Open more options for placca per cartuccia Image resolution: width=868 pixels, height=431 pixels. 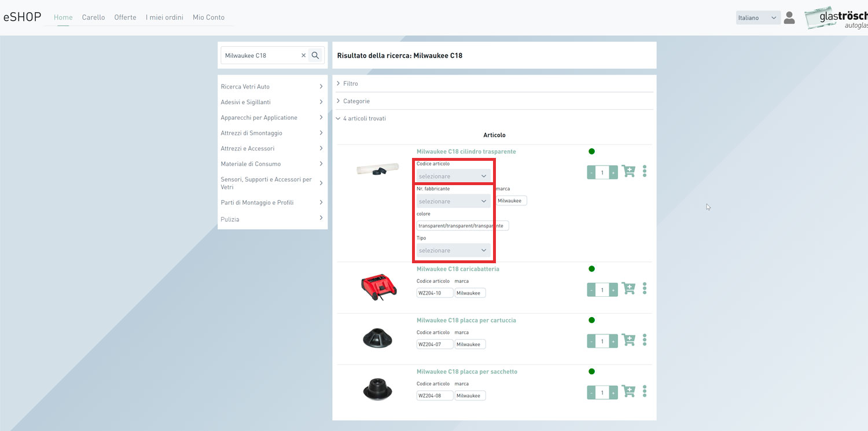click(x=645, y=340)
